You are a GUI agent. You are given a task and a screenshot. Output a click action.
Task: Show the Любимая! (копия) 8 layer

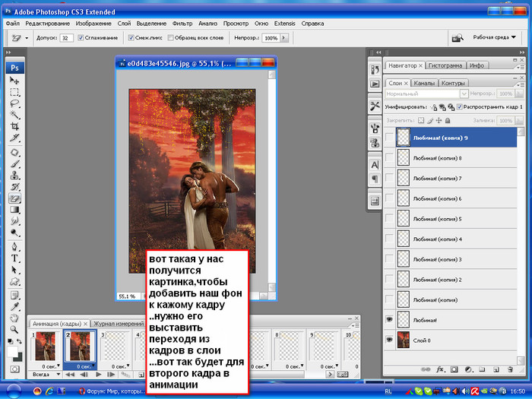(389, 158)
